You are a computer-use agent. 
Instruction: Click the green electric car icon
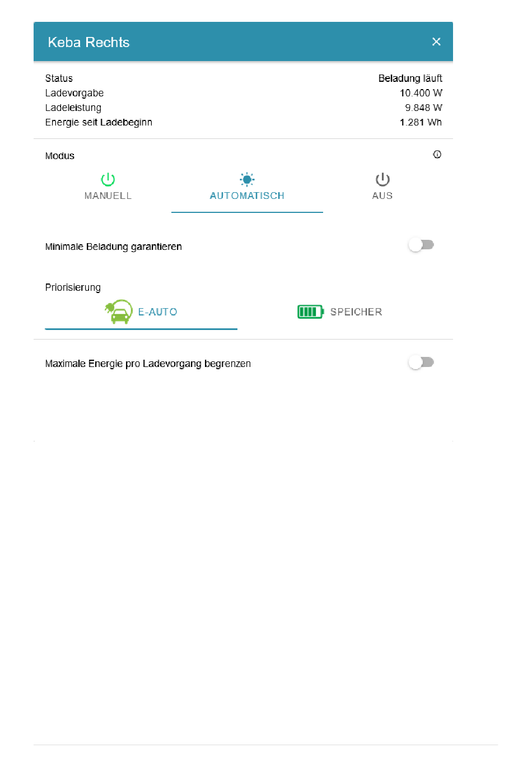(119, 312)
